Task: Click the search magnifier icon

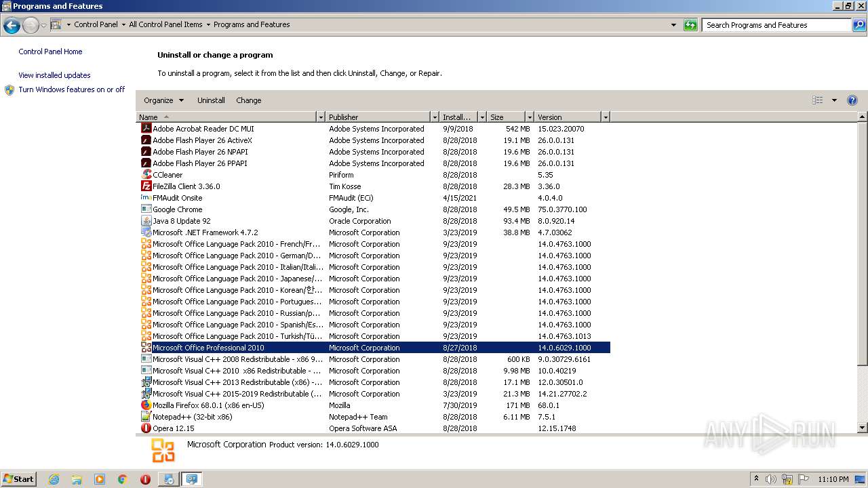Action: tap(859, 25)
